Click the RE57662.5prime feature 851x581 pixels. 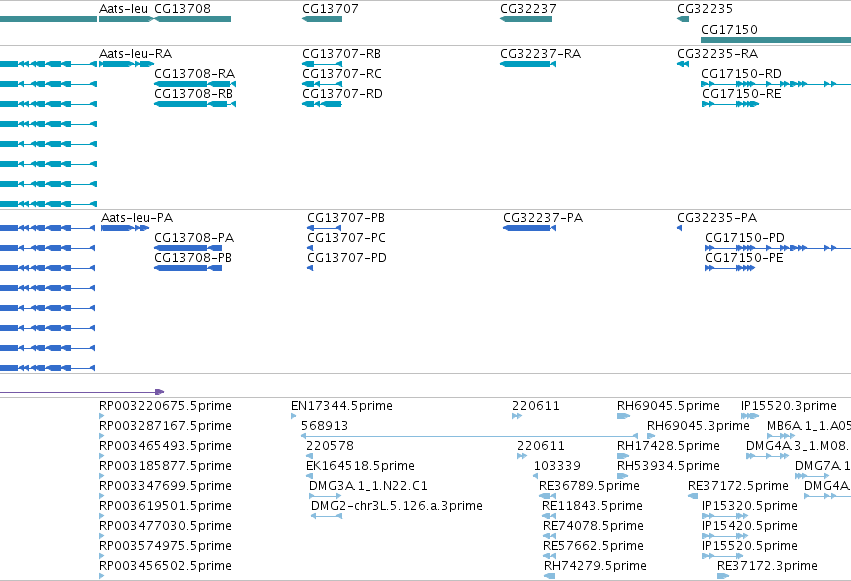(593, 546)
